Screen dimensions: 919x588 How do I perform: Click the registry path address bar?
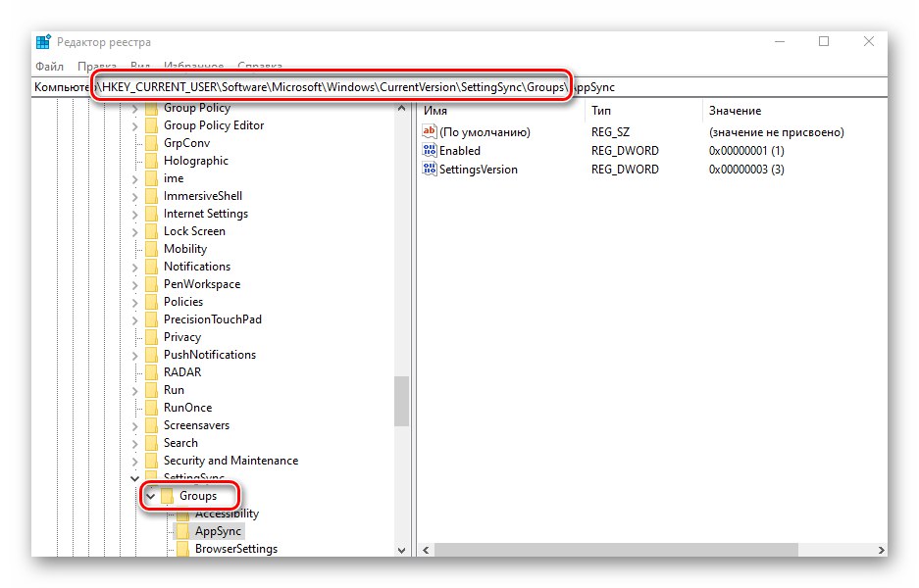(x=459, y=87)
